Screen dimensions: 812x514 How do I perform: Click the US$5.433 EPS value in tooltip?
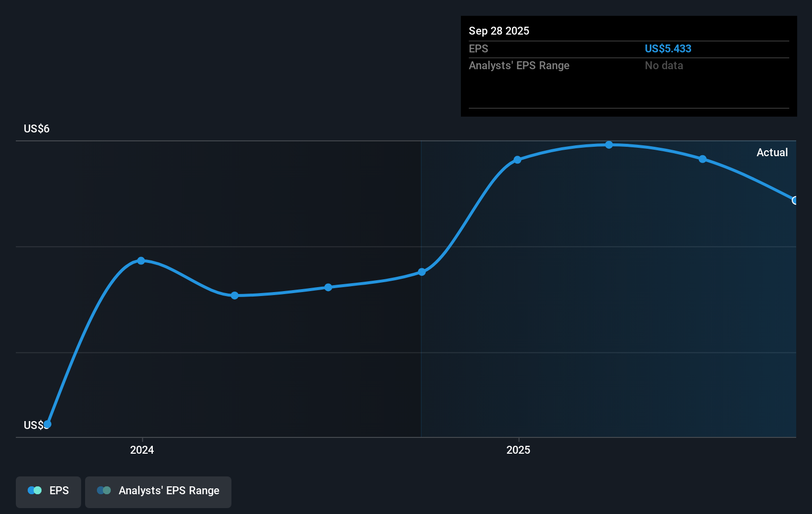pos(668,48)
